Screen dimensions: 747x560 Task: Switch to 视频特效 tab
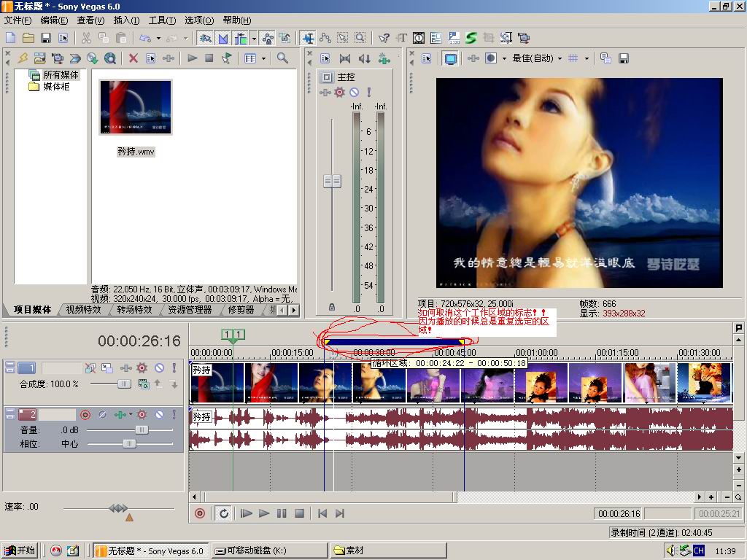point(84,309)
